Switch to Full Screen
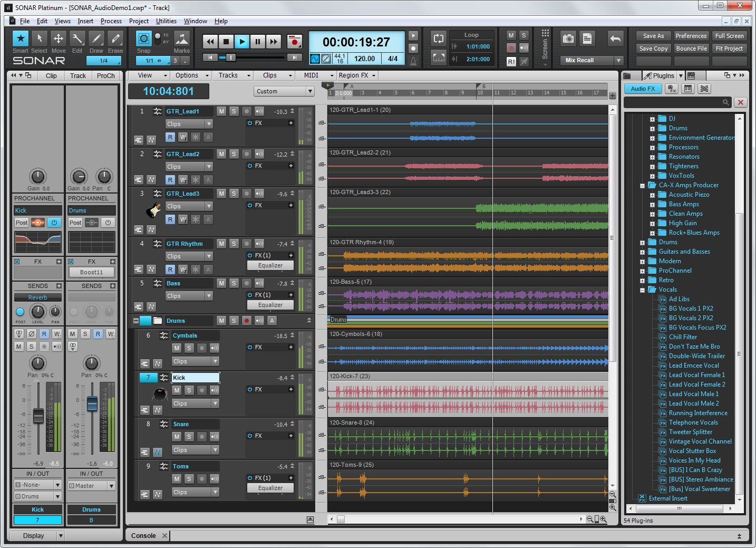756x548 pixels. point(729,36)
